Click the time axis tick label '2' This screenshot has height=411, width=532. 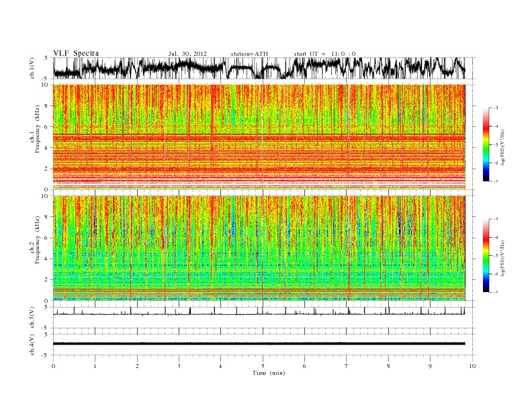pos(137,366)
